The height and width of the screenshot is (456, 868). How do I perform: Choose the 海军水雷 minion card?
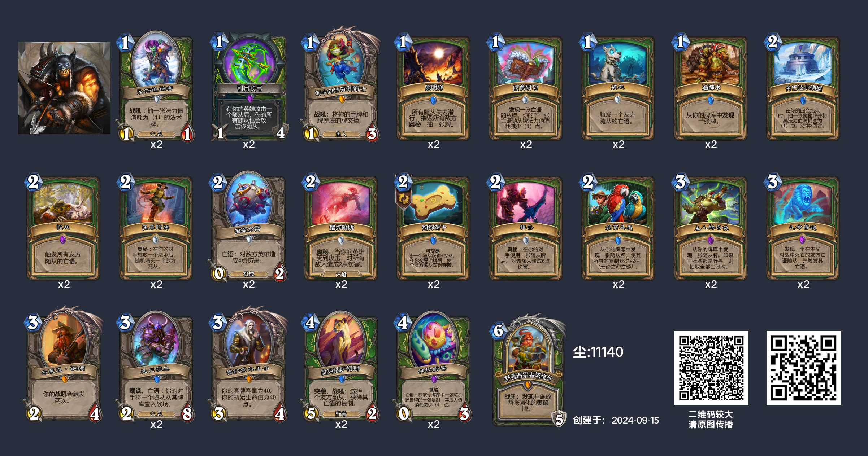tap(249, 227)
